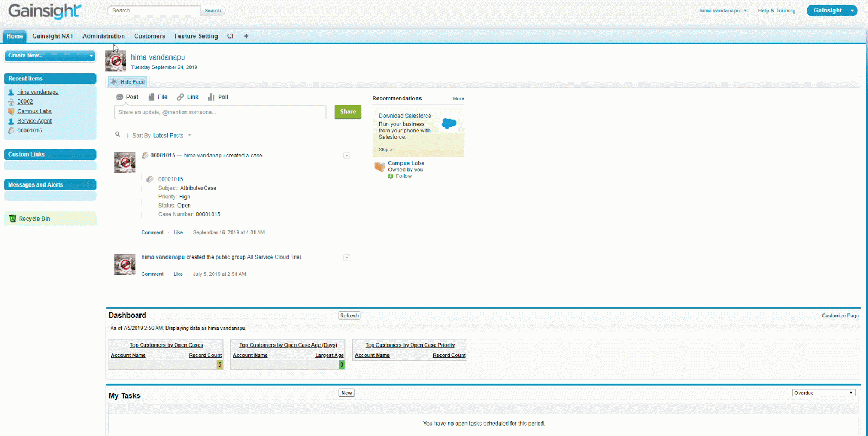Click the green largest age bar
The width and height of the screenshot is (868, 436).
[x=342, y=365]
